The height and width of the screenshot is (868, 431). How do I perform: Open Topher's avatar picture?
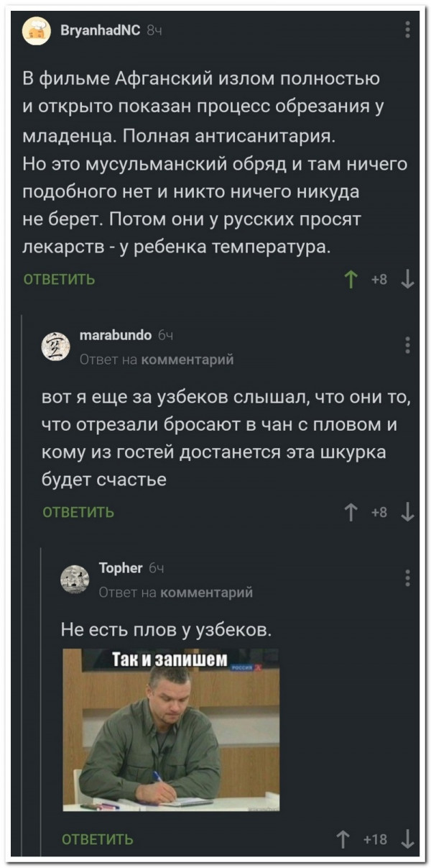[75, 578]
